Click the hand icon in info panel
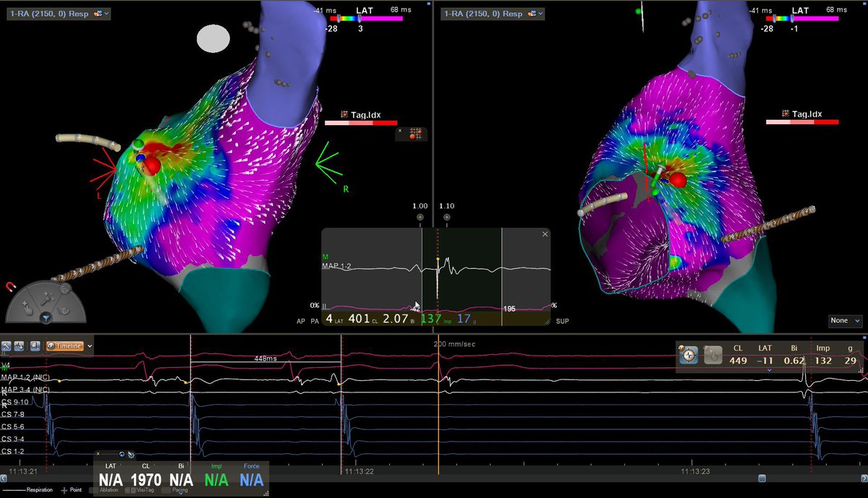This screenshot has height=498, width=868. pyautogui.click(x=714, y=356)
